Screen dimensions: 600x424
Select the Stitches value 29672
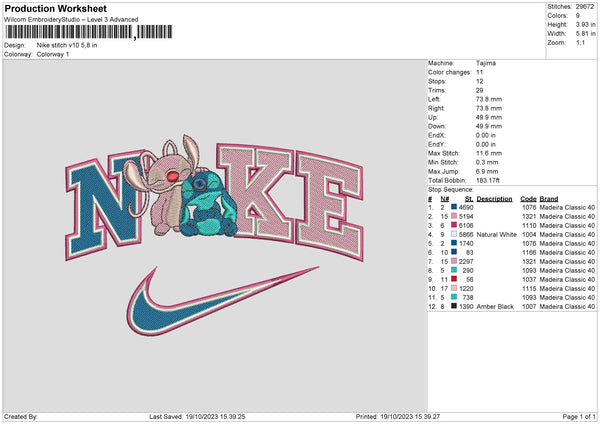pos(585,7)
